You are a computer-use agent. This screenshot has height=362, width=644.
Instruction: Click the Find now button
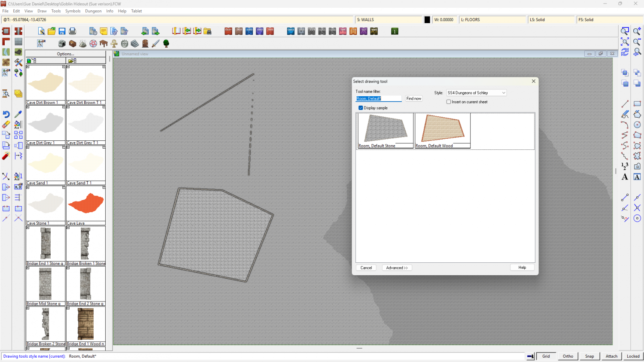(x=414, y=99)
